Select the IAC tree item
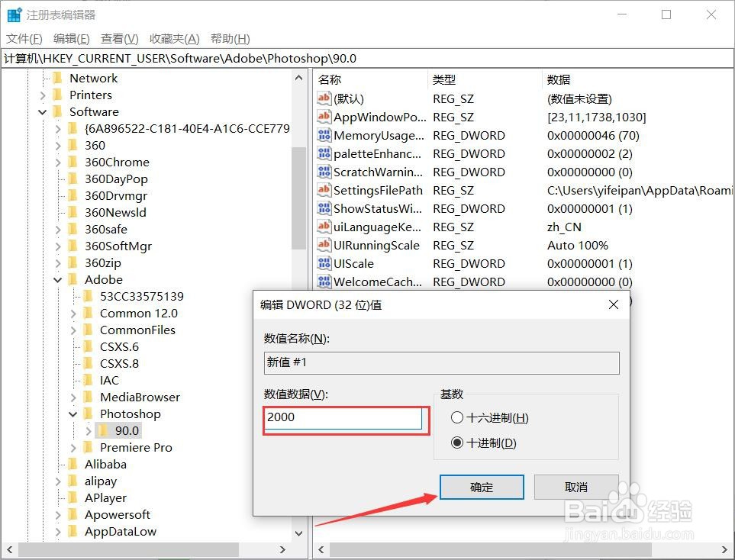735x560 pixels. [109, 381]
